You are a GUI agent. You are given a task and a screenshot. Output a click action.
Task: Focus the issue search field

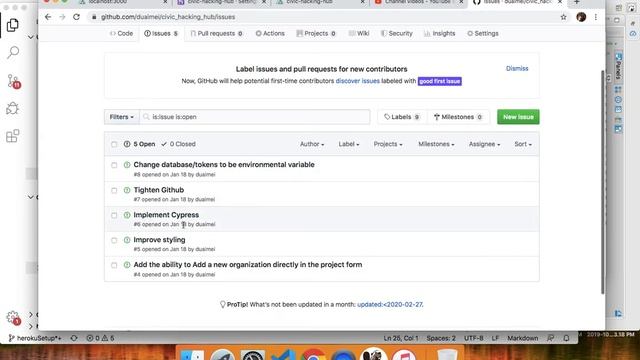(255, 117)
